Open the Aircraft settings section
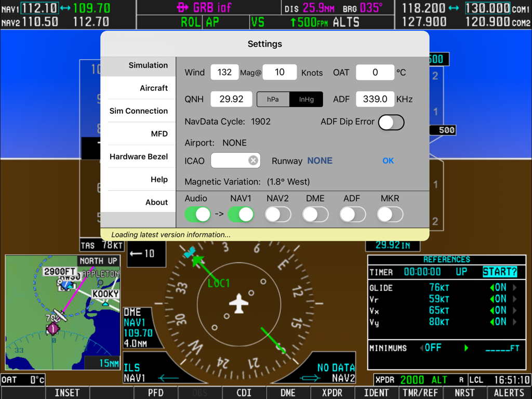This screenshot has height=399, width=532. coord(154,88)
